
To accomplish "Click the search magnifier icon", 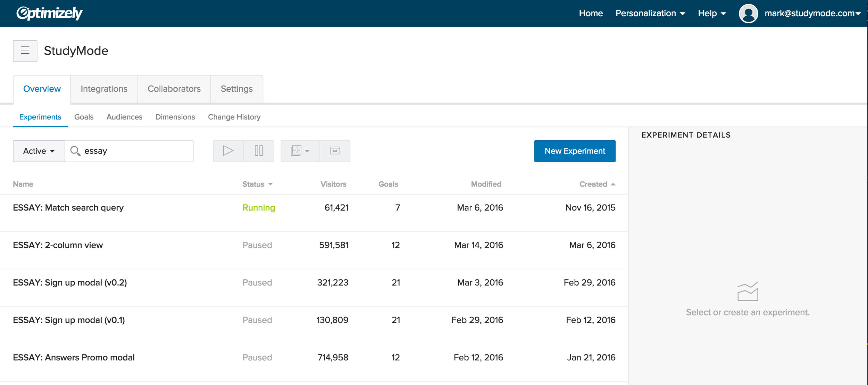I will 75,151.
